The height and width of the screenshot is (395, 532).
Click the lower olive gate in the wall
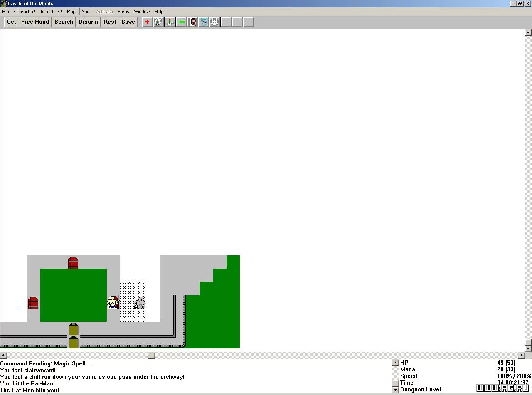tap(74, 343)
